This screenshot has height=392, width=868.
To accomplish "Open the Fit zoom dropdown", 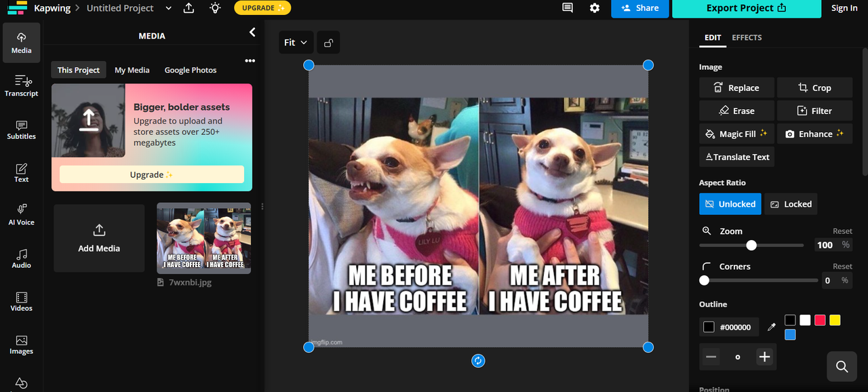I will pos(296,43).
